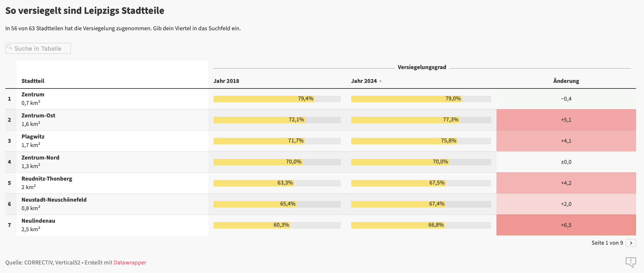644x273 pixels.
Task: Click the Seite 1 von 9 label
Action: click(x=607, y=243)
